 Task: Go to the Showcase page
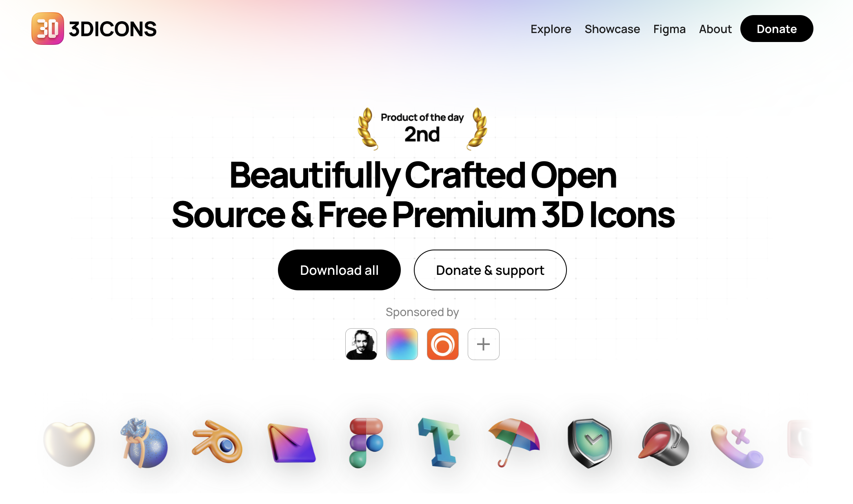pos(612,29)
